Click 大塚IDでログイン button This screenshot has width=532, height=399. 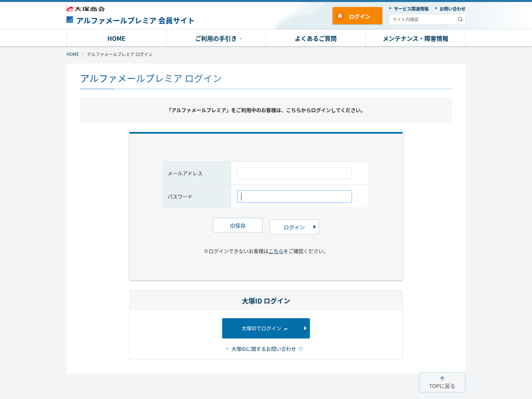coord(266,328)
